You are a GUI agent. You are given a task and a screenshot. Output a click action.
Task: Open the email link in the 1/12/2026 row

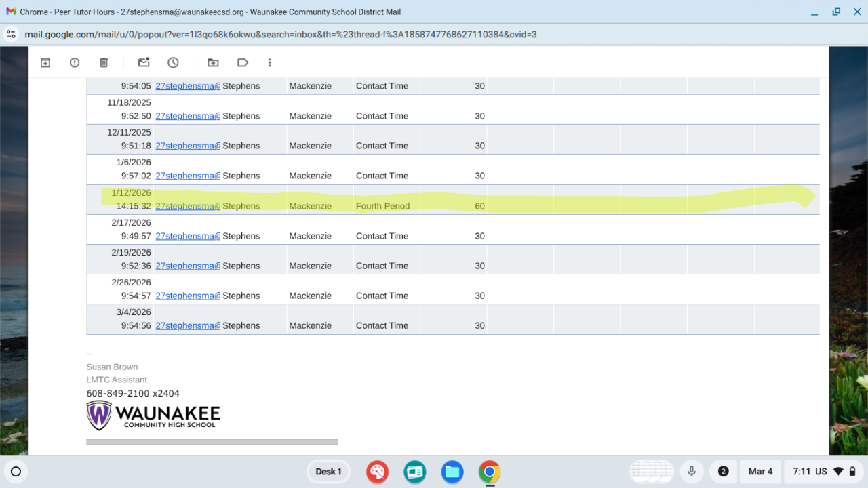pyautogui.click(x=188, y=206)
